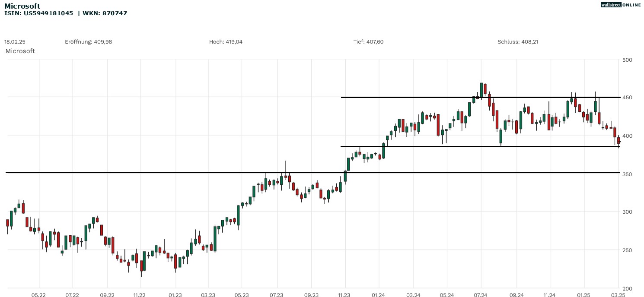
Task: Click the 07.24 date axis label
Action: tap(481, 294)
